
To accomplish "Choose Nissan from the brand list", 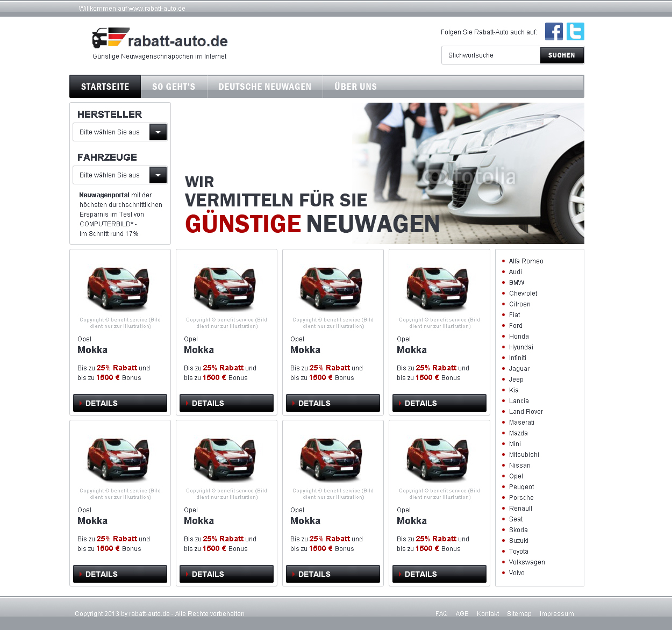I will tap(520, 466).
